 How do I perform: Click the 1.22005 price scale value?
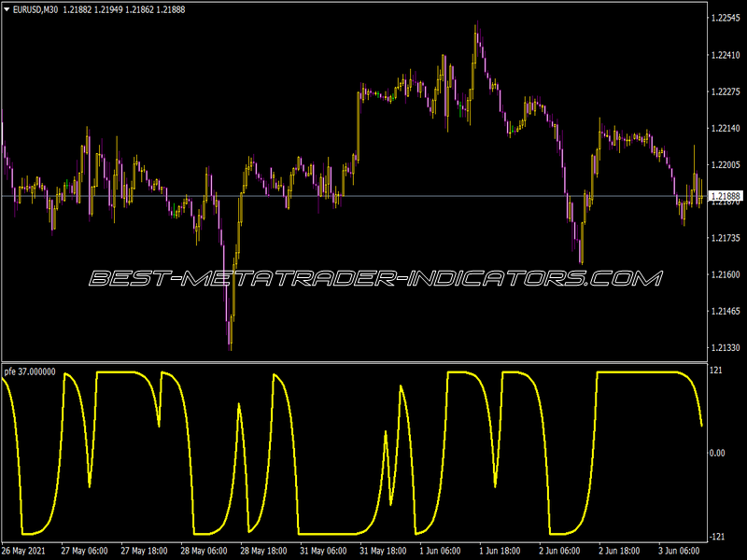726,165
